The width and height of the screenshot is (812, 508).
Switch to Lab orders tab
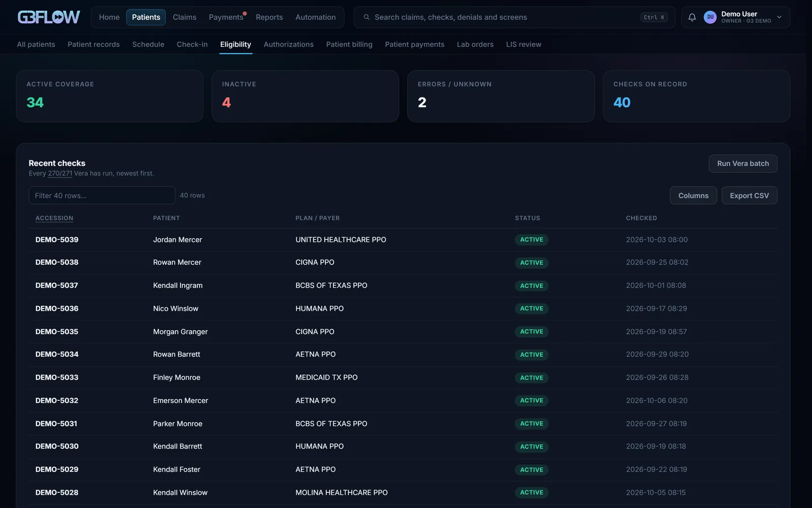pos(475,45)
